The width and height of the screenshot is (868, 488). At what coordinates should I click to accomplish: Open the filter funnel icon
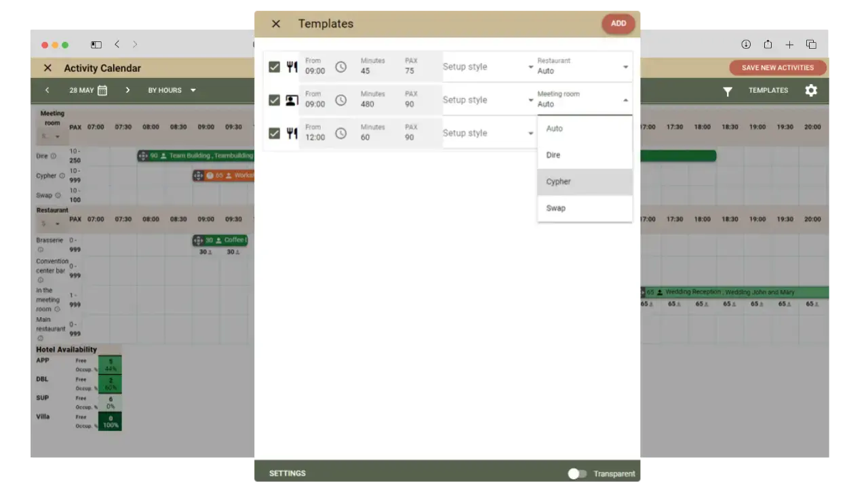727,91
